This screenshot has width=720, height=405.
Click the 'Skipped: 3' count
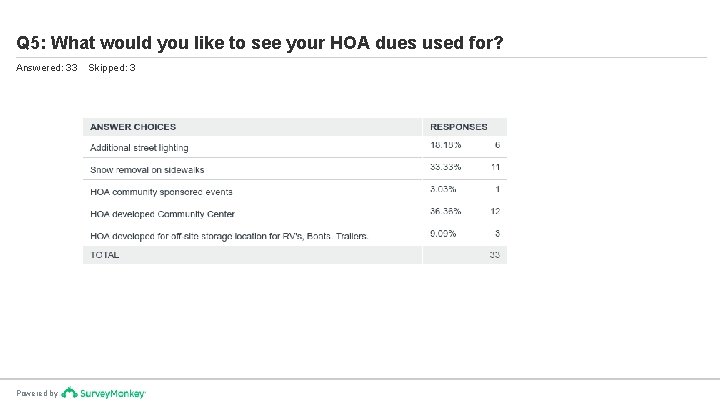[112, 68]
